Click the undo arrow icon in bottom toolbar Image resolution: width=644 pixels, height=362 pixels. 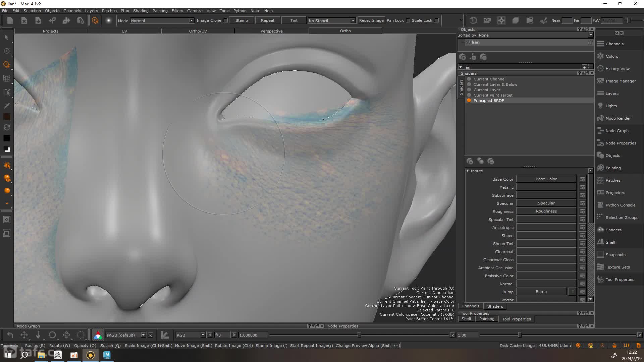[x=10, y=335]
